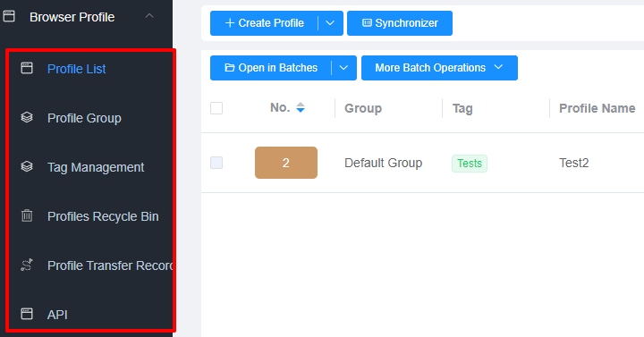Click the Browser Profile header icon
The height and width of the screenshot is (337, 644).
point(9,16)
